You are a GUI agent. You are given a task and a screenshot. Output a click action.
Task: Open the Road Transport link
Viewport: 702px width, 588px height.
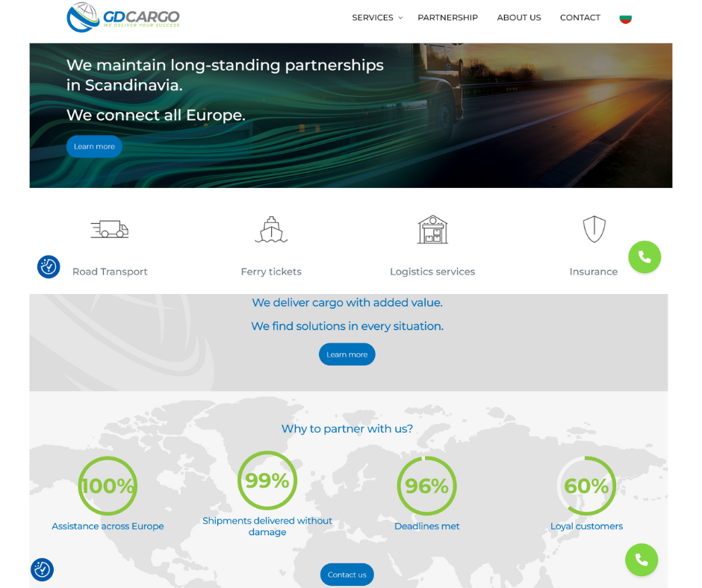(x=110, y=272)
